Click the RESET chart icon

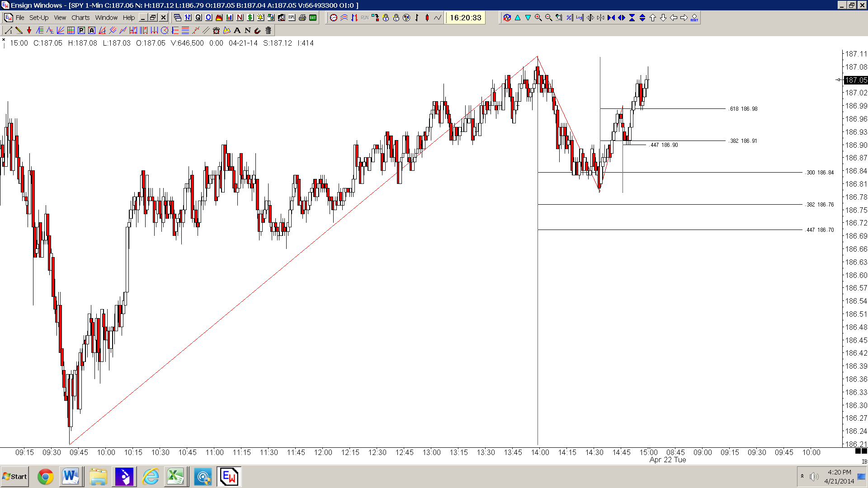point(694,18)
